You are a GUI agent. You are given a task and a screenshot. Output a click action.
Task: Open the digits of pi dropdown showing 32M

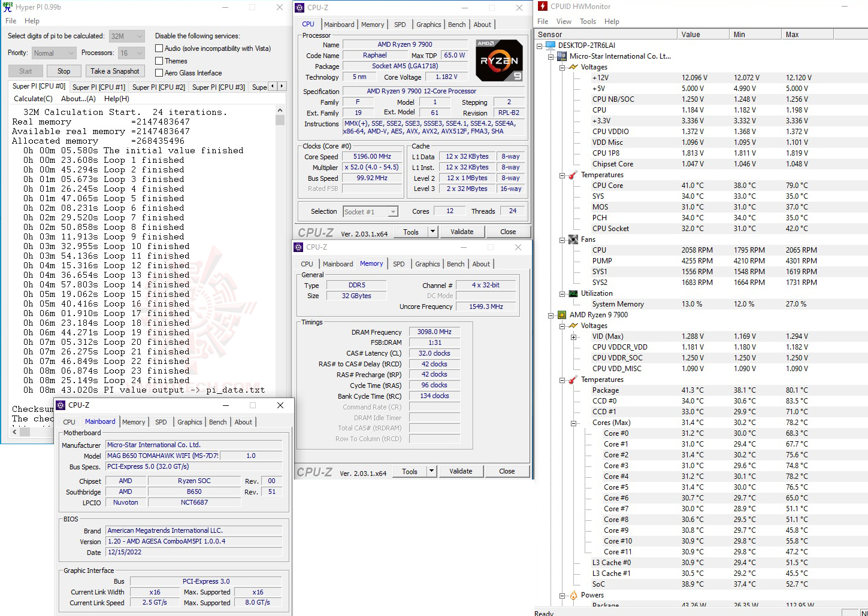click(x=127, y=37)
